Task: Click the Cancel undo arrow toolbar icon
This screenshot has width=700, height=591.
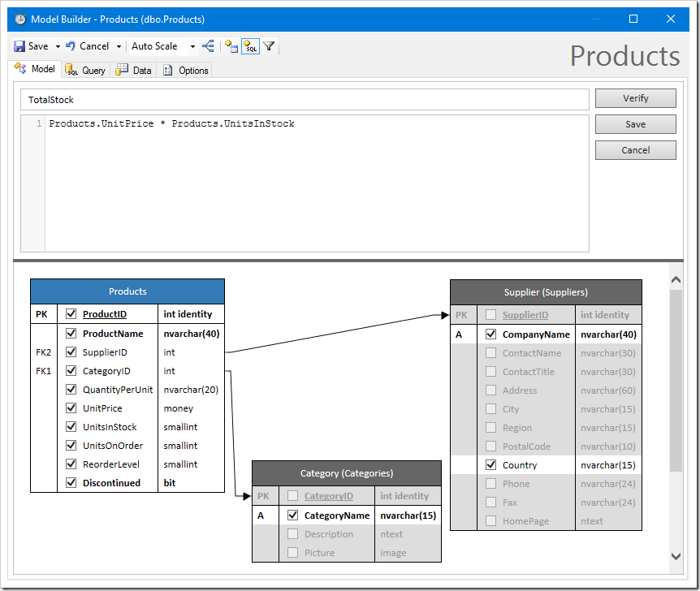Action: point(71,46)
